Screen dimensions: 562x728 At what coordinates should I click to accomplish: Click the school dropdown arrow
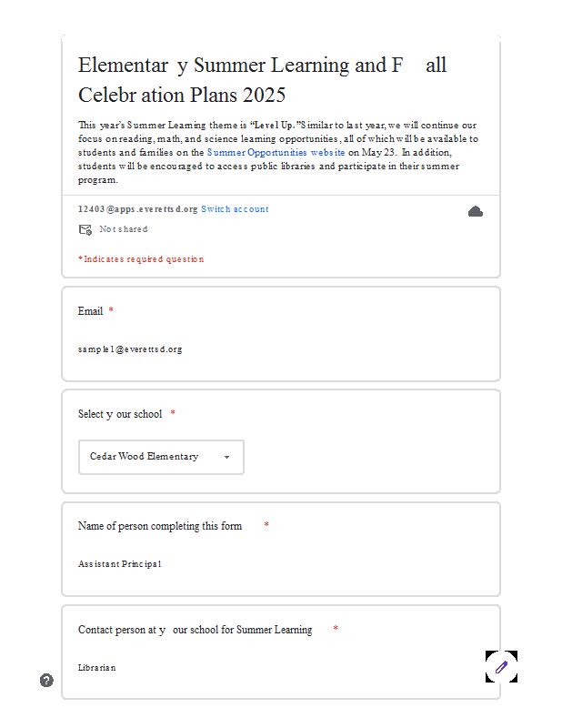click(x=227, y=458)
